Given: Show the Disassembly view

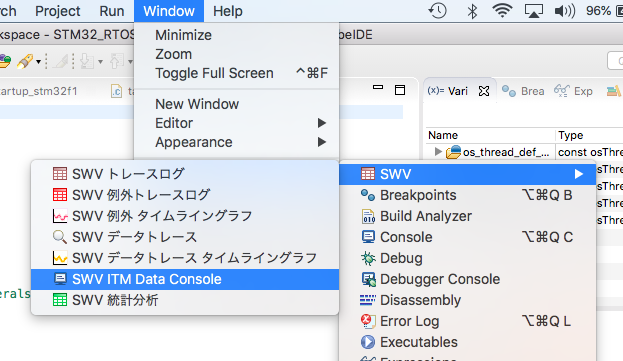Looking at the screenshot, I should pyautogui.click(x=467, y=300).
